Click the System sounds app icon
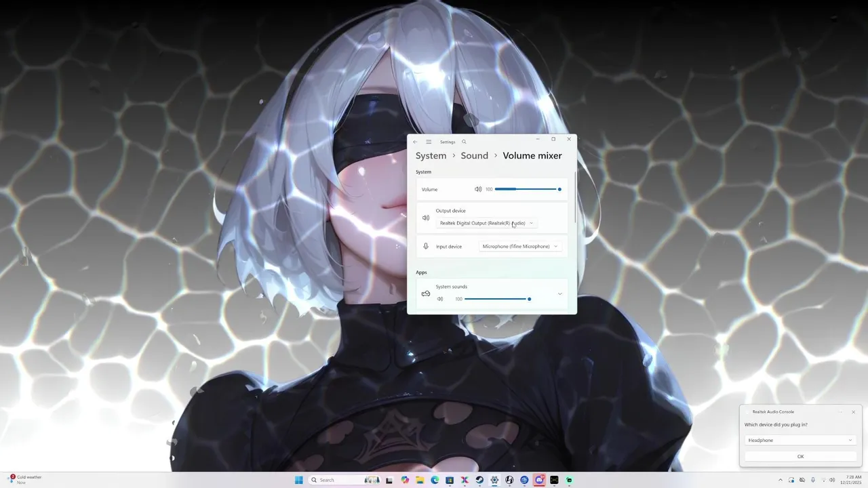Viewport: 868px width, 488px height. point(426,293)
